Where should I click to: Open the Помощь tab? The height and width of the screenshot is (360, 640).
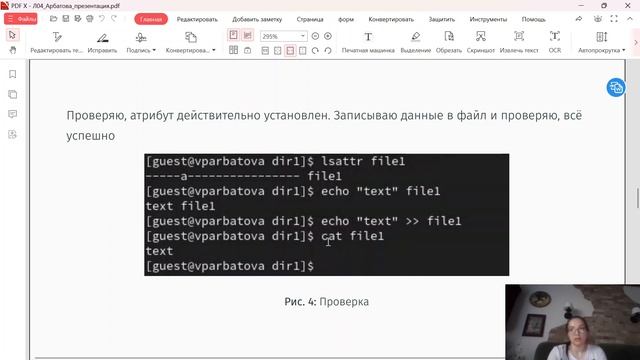point(533,19)
